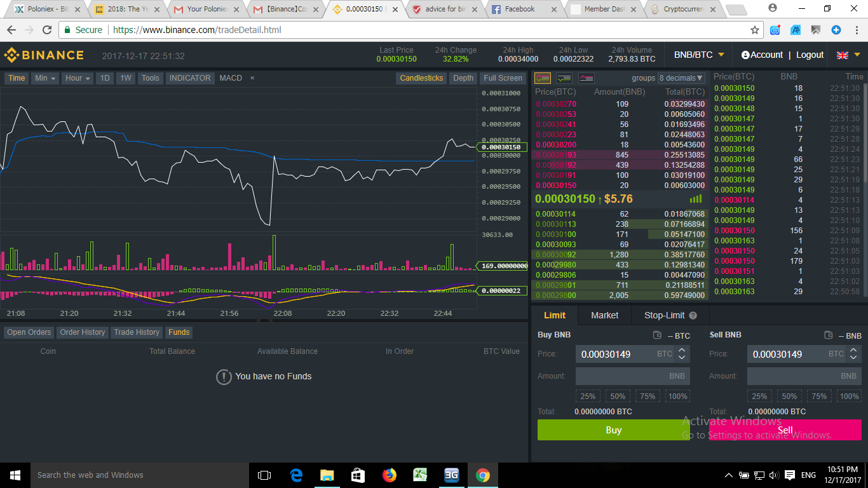Click the Buy BNB Amount input field

pyautogui.click(x=632, y=376)
